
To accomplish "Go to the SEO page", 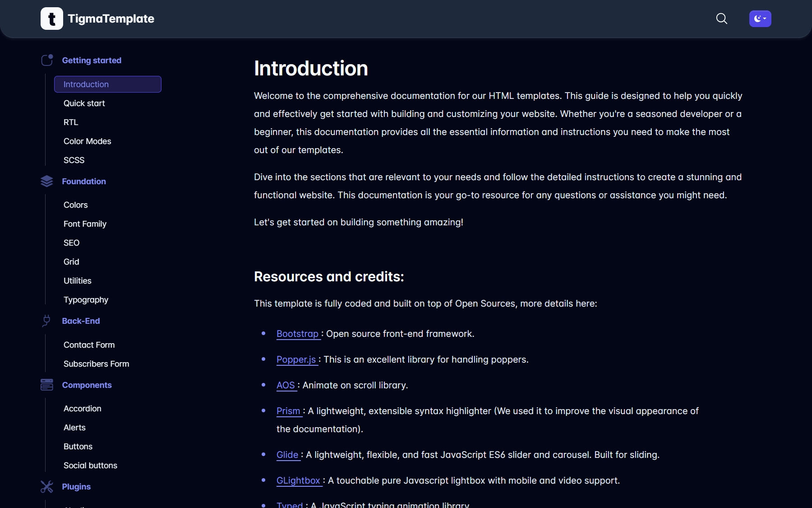I will 71,242.
